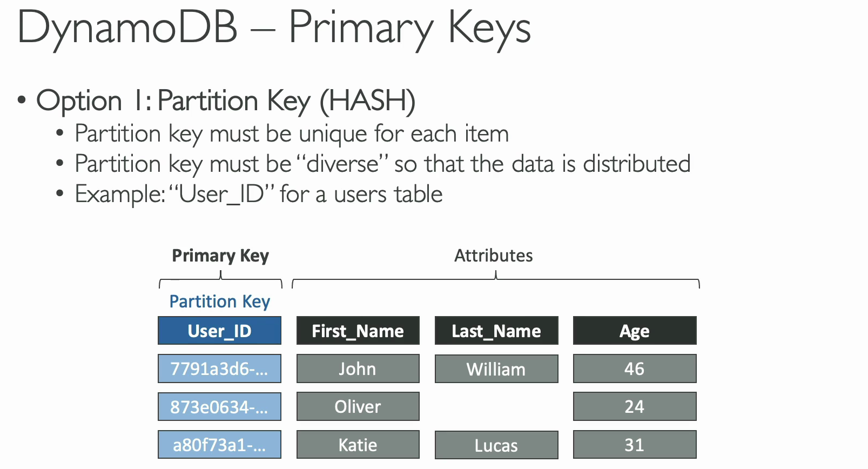Click the Attributes label
This screenshot has width=868, height=469.
(493, 256)
